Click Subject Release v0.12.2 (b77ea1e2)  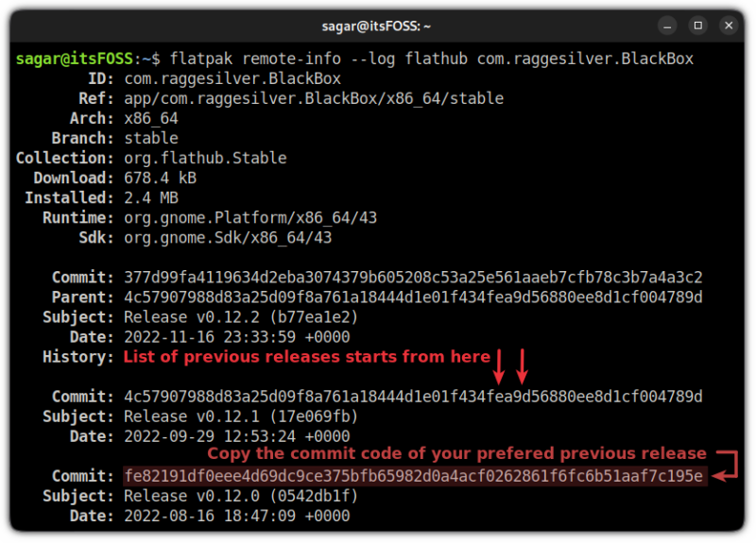241,317
